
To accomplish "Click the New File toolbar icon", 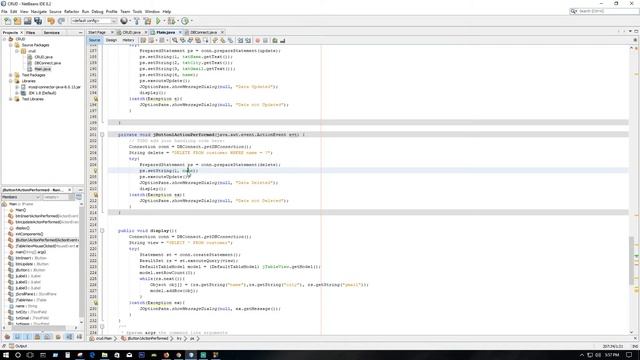I will pos(7,21).
